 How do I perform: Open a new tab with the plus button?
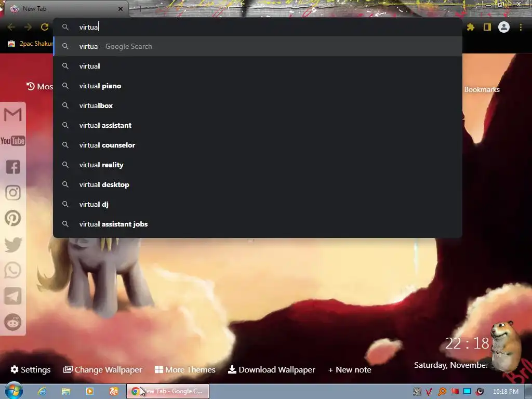tap(140, 9)
